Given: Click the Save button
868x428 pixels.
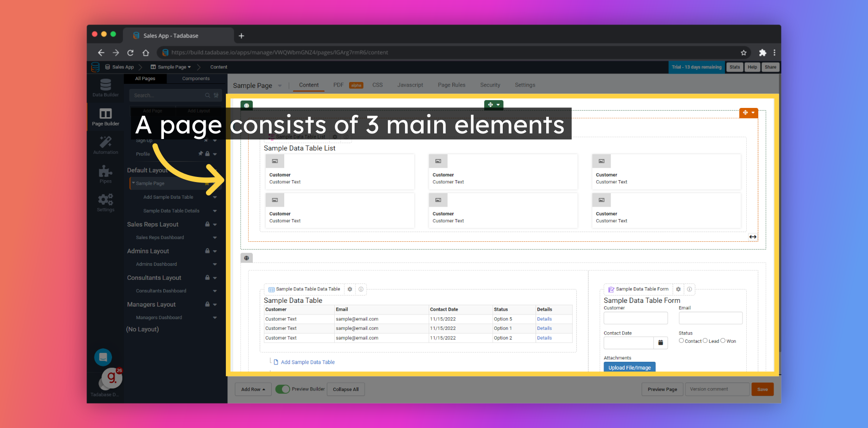Looking at the screenshot, I should click(762, 389).
